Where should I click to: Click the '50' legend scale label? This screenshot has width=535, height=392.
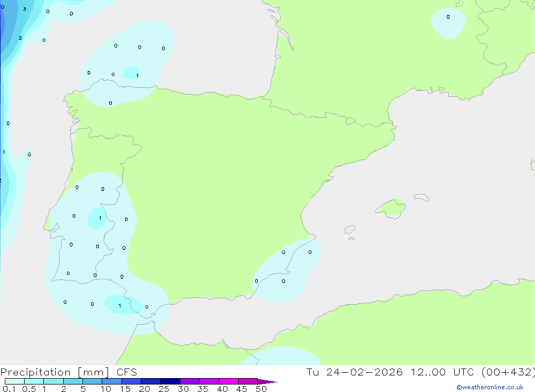pos(261,389)
